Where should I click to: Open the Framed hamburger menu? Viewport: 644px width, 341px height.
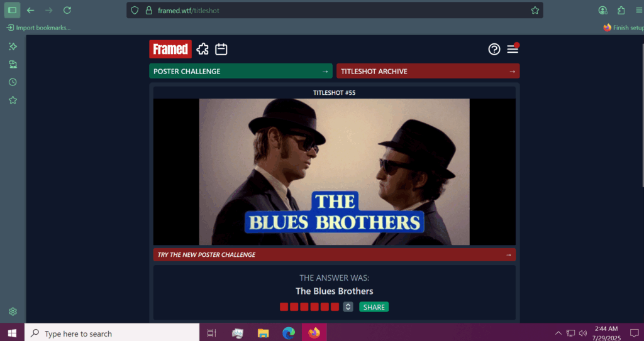pos(513,49)
